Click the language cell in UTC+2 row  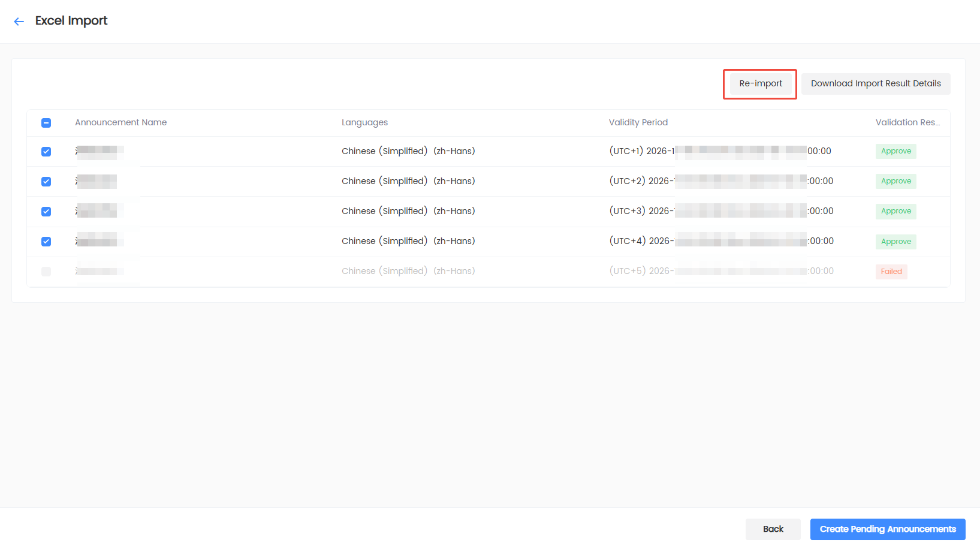point(408,181)
